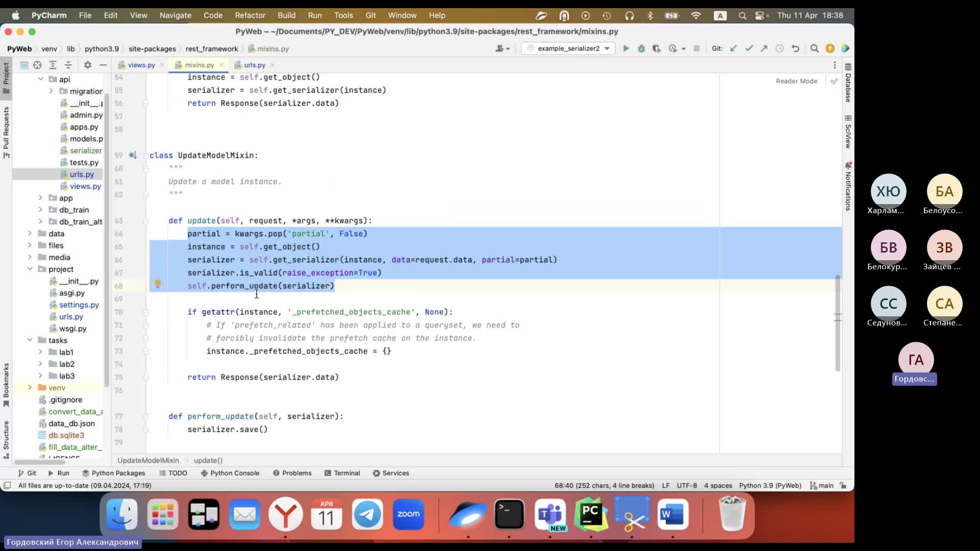
Task: Open Telegram from the Dock
Action: coord(367,514)
